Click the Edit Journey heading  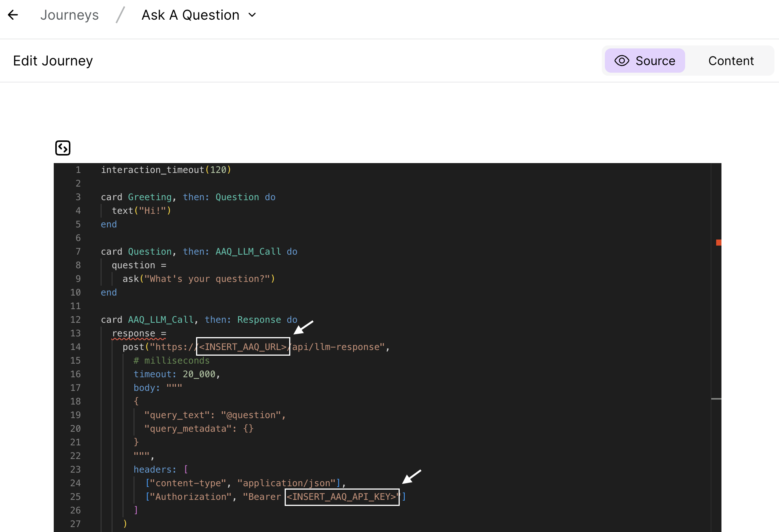53,61
